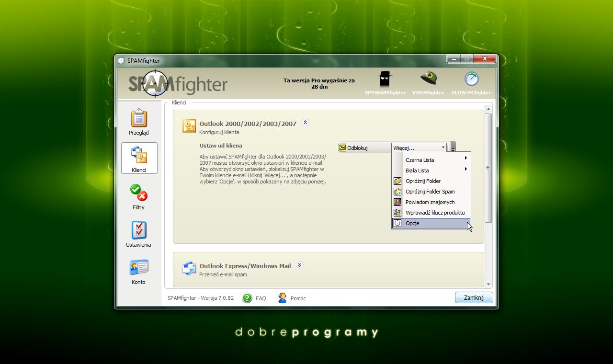The height and width of the screenshot is (364, 613).
Task: Click the SPAMfighter title bar icon
Action: pyautogui.click(x=121, y=61)
